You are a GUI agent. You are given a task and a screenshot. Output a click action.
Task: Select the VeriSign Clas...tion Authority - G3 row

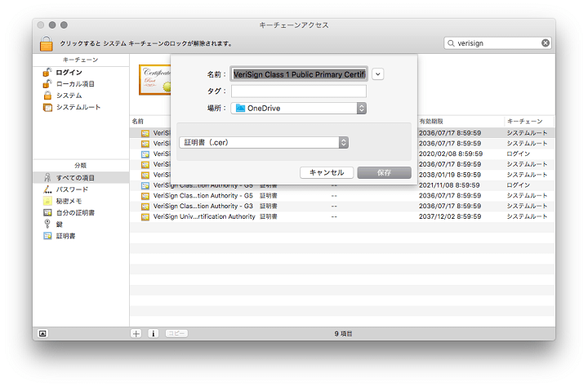pos(342,207)
